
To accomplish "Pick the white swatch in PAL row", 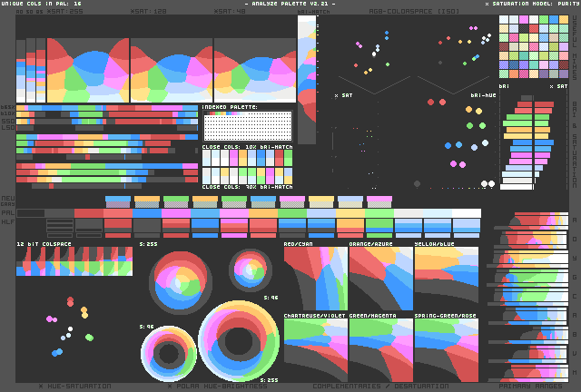I will (467, 214).
